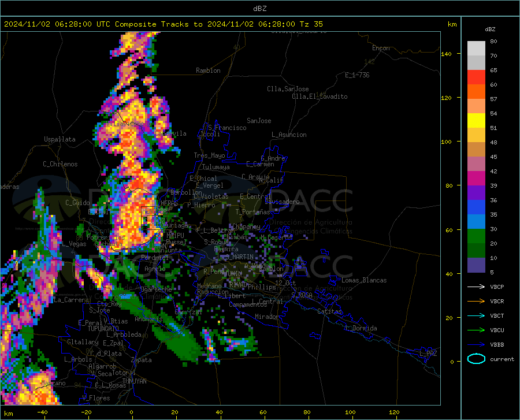
Task: Select the magenta 39-42 dBZ color swatch
Action: coord(476,179)
